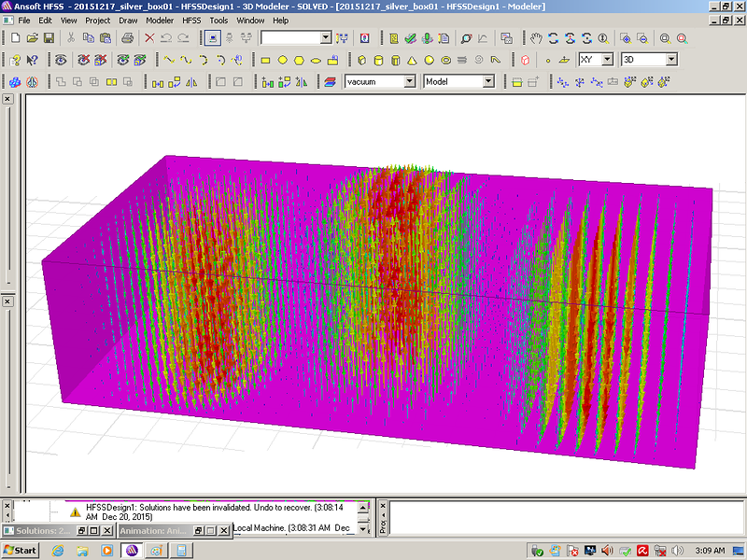Click the red X delete icon

(149, 38)
